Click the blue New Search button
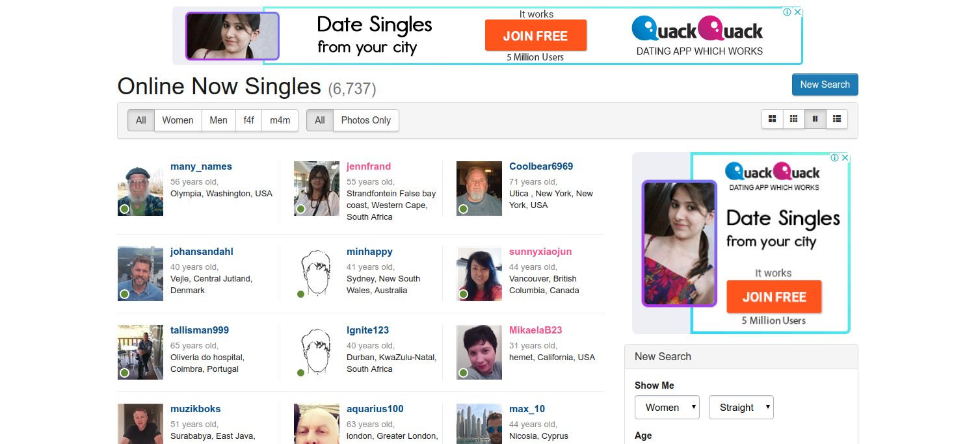Image resolution: width=980 pixels, height=444 pixels. coord(825,85)
